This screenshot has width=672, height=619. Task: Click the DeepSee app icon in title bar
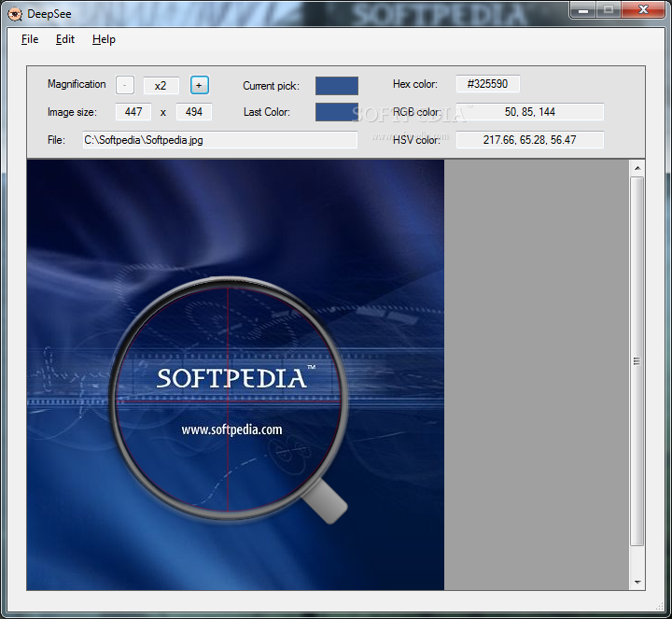pyautogui.click(x=15, y=14)
